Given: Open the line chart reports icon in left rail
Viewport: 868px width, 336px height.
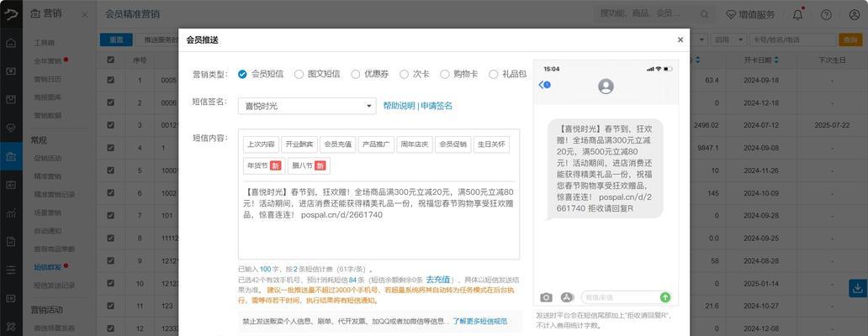Looking at the screenshot, I should pyautogui.click(x=11, y=213).
